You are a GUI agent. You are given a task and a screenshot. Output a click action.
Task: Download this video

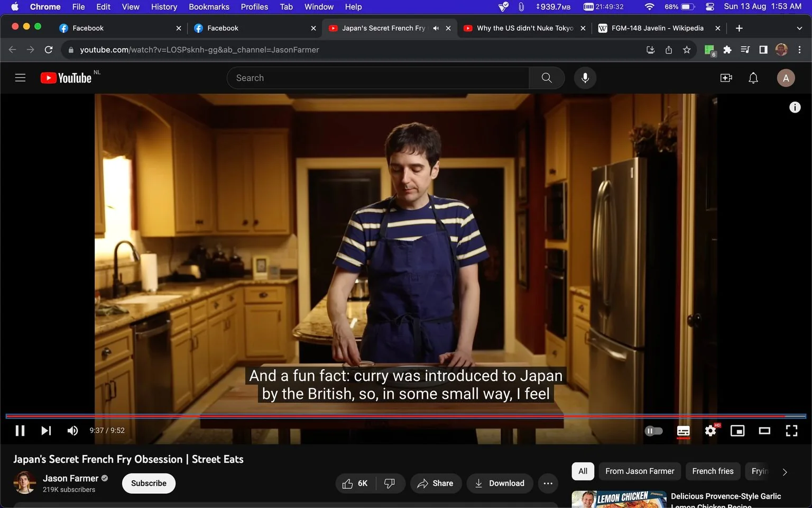tap(500, 484)
